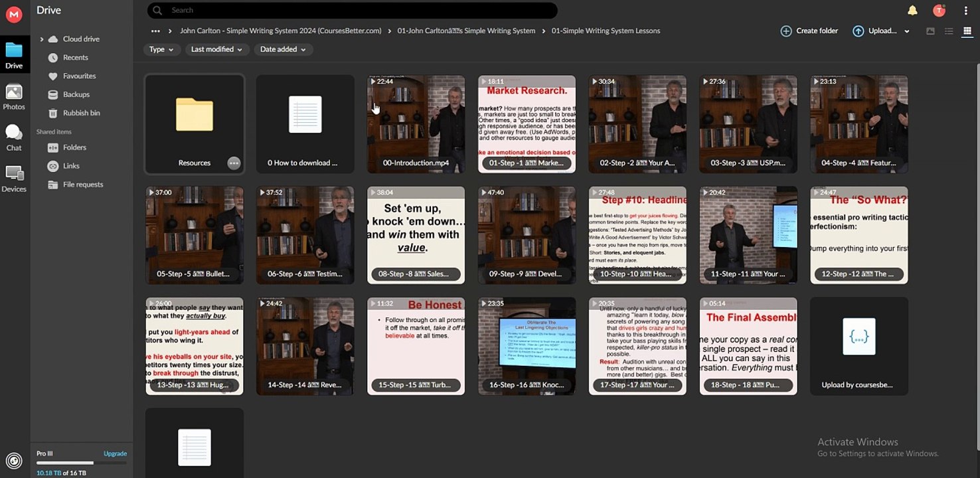Expand the Cloud drive tree

pos(42,39)
